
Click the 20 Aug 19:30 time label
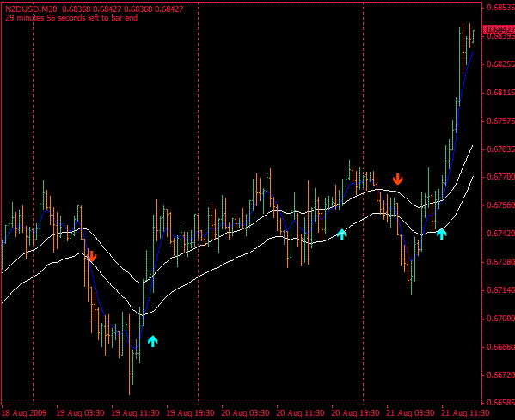click(x=355, y=413)
